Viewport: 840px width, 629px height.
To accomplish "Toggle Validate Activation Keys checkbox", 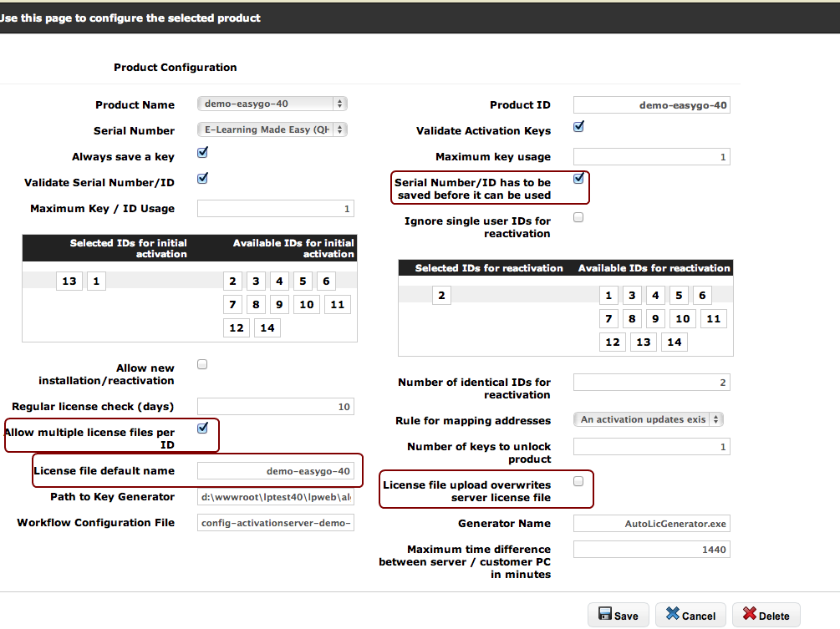I will [578, 128].
